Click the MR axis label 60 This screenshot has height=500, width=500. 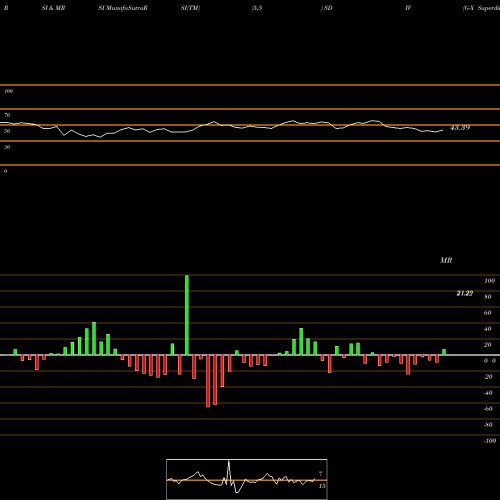[488, 313]
